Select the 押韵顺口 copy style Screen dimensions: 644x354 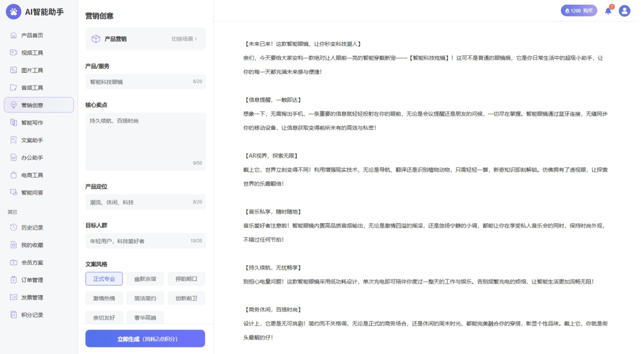click(x=186, y=279)
